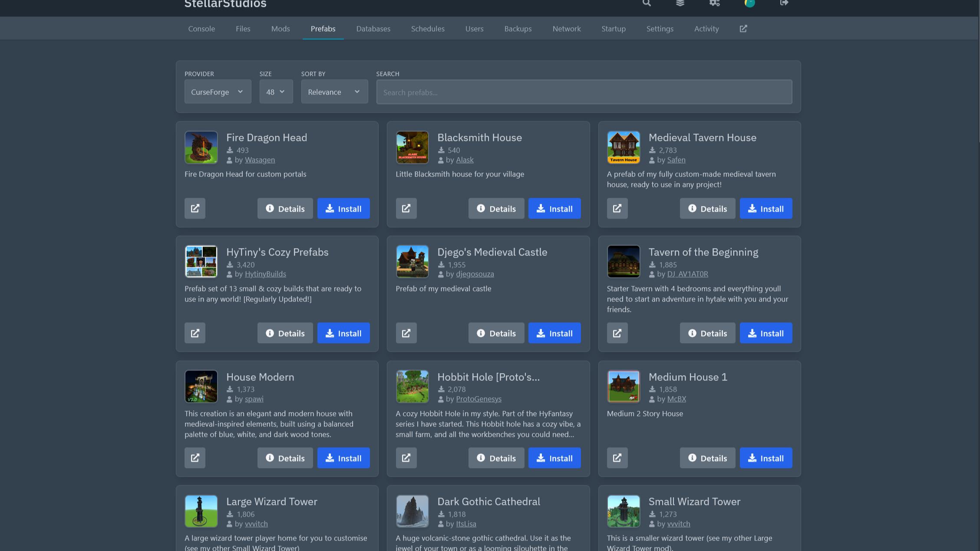
Task: Open Fire Dragon Head external link icon
Action: click(195, 209)
